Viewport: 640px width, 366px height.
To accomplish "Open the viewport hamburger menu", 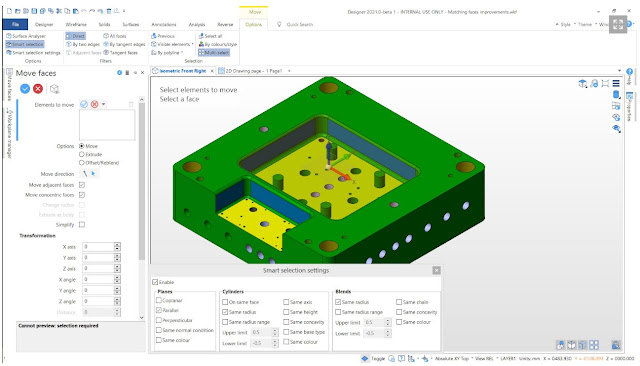I will [x=616, y=84].
